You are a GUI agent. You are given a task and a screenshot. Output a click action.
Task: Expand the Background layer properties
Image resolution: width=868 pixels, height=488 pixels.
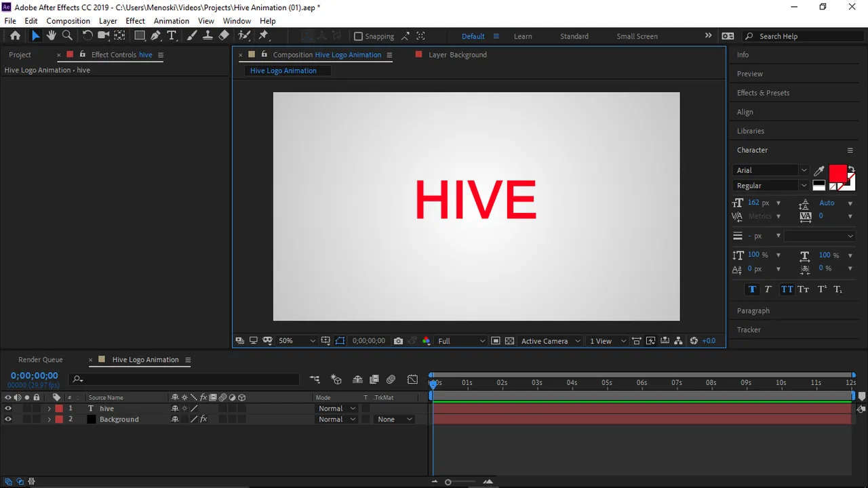click(49, 420)
